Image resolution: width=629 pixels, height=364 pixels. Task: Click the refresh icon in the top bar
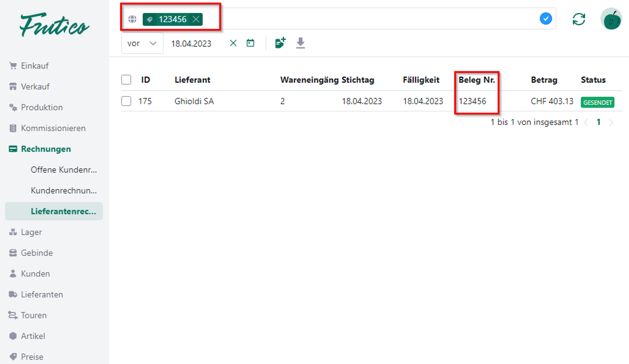coord(579,19)
